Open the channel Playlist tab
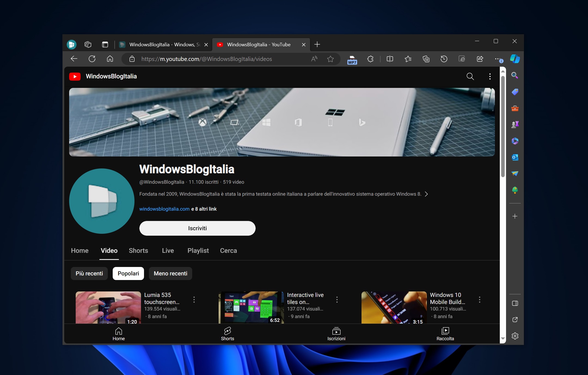This screenshot has width=588, height=375. pos(198,251)
